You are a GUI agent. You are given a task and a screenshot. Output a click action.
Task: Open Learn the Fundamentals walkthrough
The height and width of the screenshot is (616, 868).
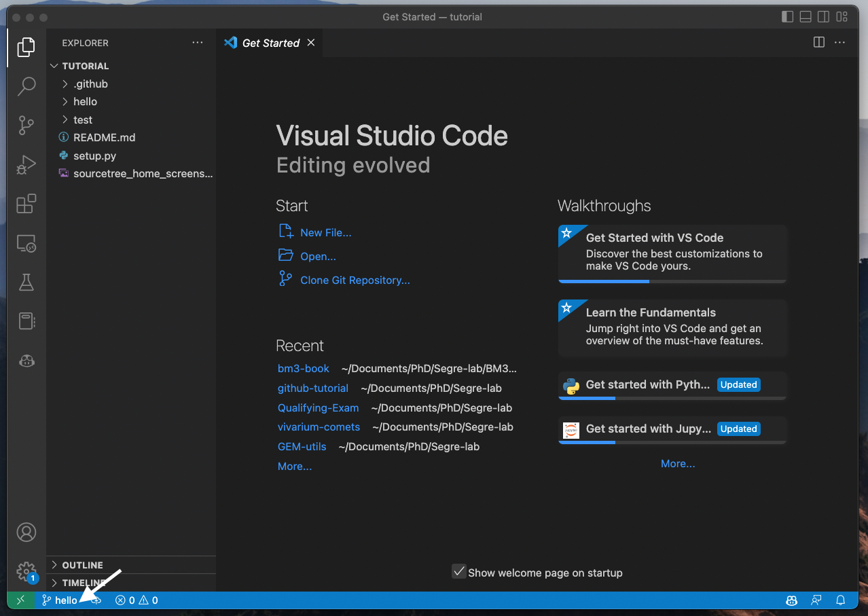(672, 328)
